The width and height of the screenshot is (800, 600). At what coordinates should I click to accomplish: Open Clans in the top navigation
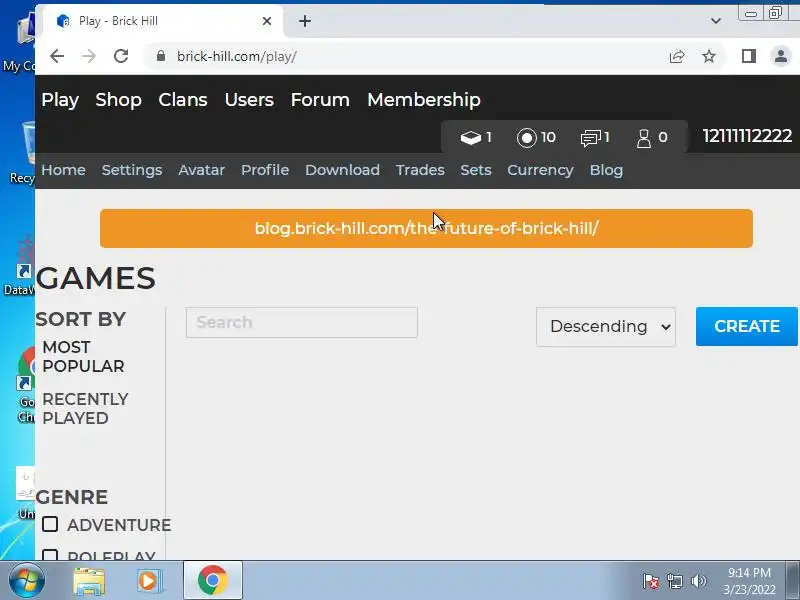point(183,100)
